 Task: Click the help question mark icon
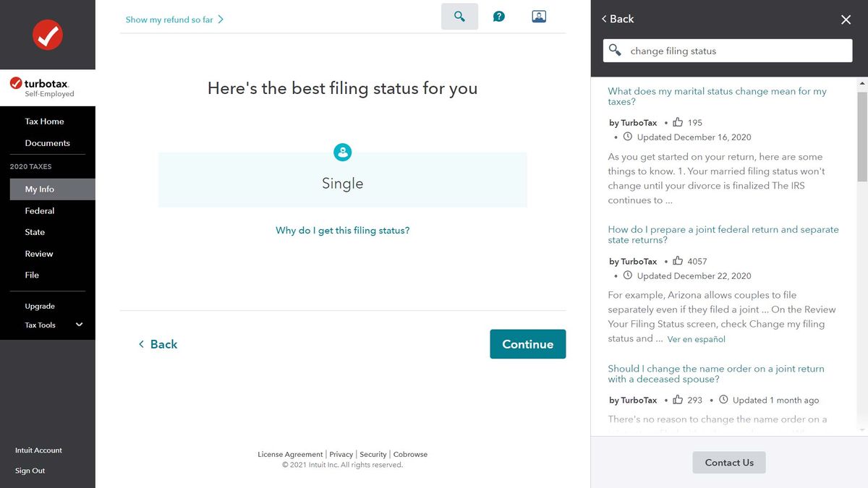click(499, 15)
